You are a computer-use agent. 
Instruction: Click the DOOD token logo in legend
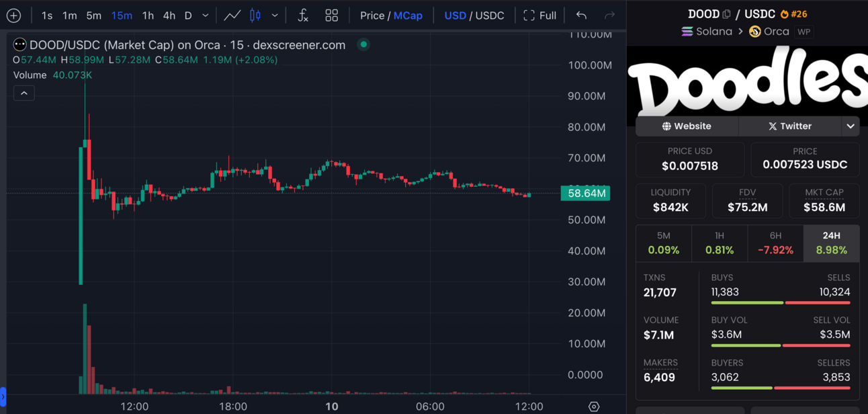click(x=20, y=44)
